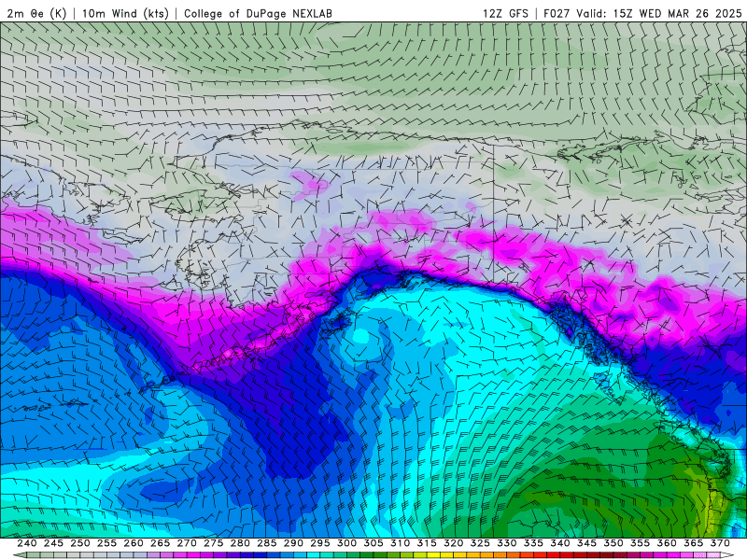Click the 285 scale label
Screen dimensions: 747x560
267,543
